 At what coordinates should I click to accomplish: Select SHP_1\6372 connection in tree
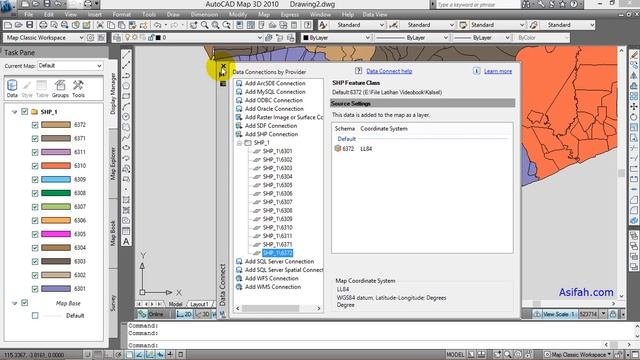pos(277,253)
